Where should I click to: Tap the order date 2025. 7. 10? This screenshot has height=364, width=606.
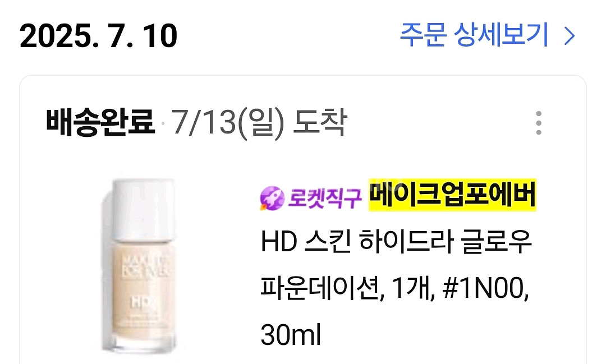[x=98, y=36]
